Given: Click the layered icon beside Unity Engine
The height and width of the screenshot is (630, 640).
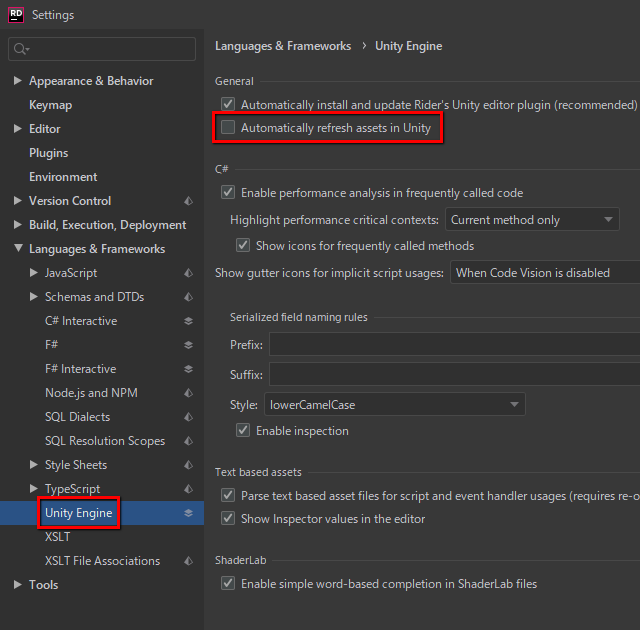Looking at the screenshot, I should 188,513.
